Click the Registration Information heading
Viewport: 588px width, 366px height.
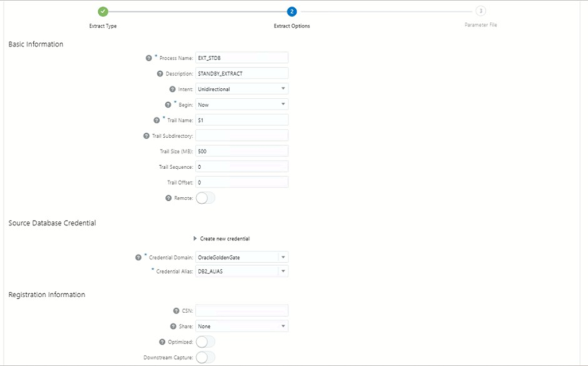tap(47, 295)
